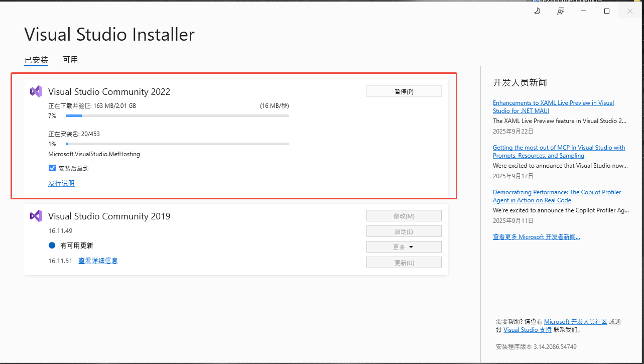Click the download progress bar at 7%
The image size is (644, 364).
coord(177,116)
